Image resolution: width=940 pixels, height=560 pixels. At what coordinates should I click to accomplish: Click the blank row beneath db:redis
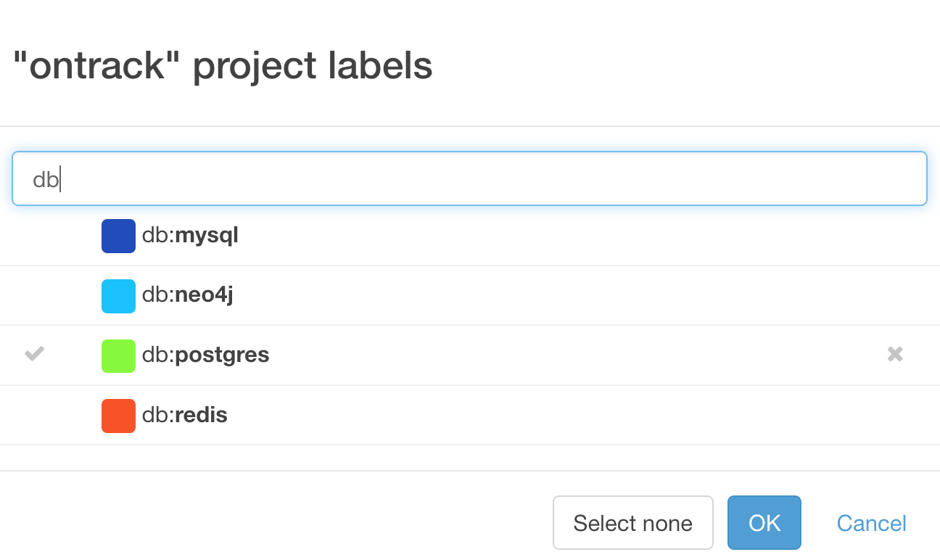coord(469,458)
